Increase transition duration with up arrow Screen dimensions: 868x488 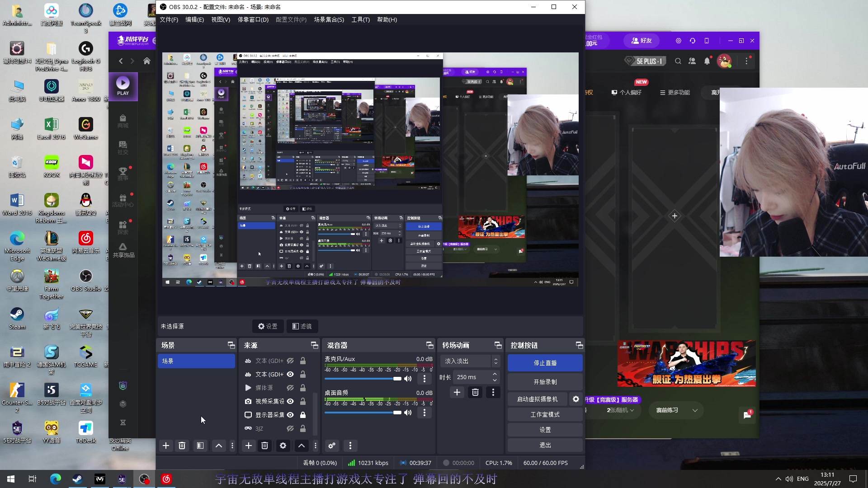495,374
